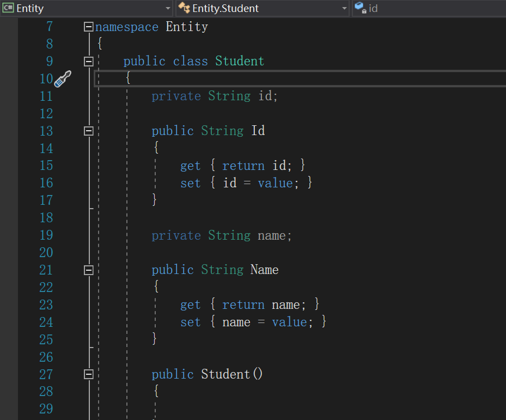
Task: Click 'get' accessor on line 15
Action: tap(191, 166)
